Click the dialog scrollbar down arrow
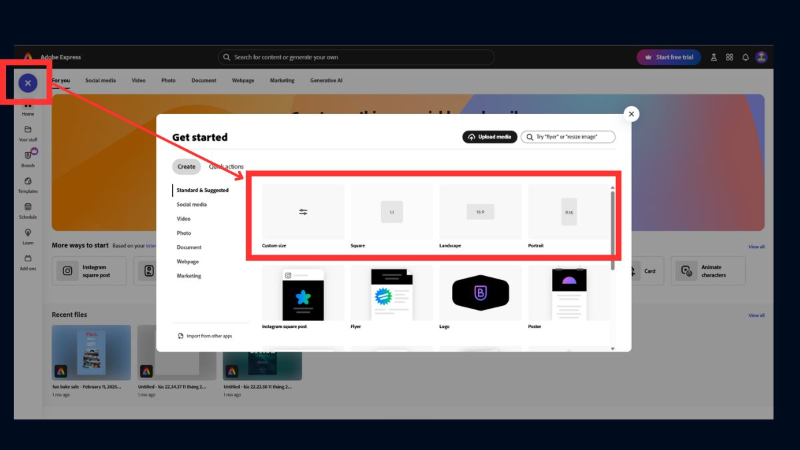800x450 pixels. tap(612, 348)
